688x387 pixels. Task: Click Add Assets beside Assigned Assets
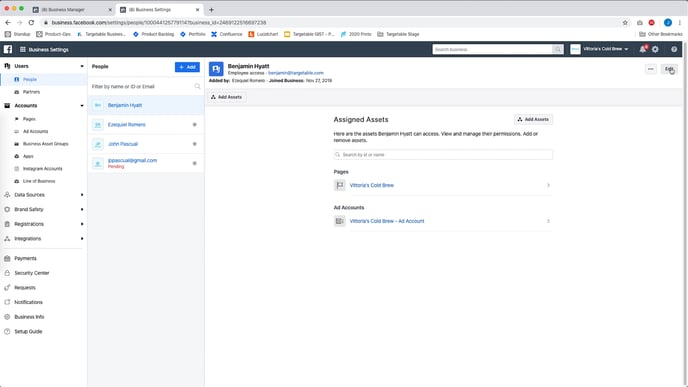tap(533, 119)
